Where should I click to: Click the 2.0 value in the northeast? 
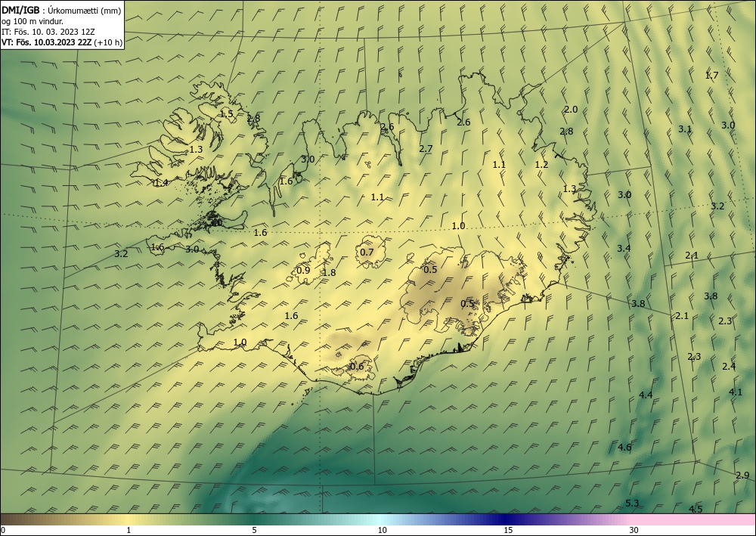[x=571, y=110]
